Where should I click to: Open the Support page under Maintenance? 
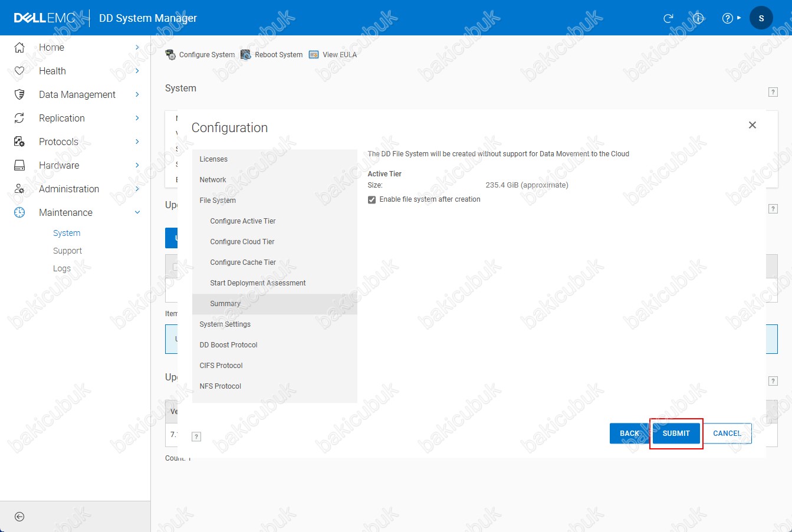[x=67, y=251]
